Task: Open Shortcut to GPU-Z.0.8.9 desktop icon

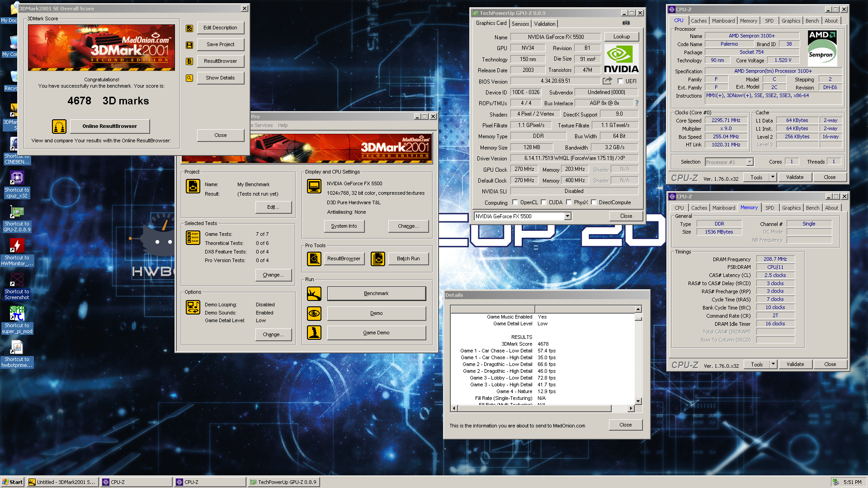Action: [17, 219]
